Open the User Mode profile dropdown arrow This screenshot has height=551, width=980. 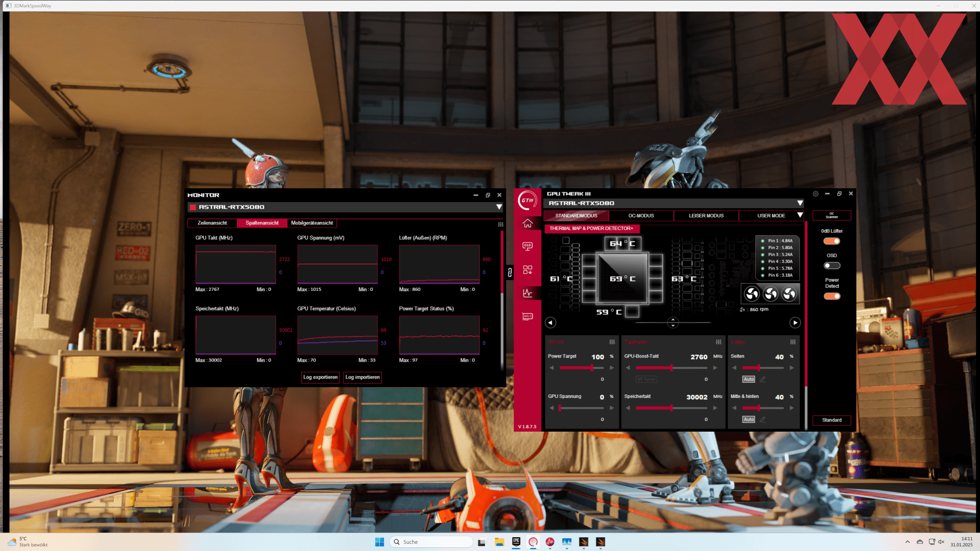tap(800, 215)
